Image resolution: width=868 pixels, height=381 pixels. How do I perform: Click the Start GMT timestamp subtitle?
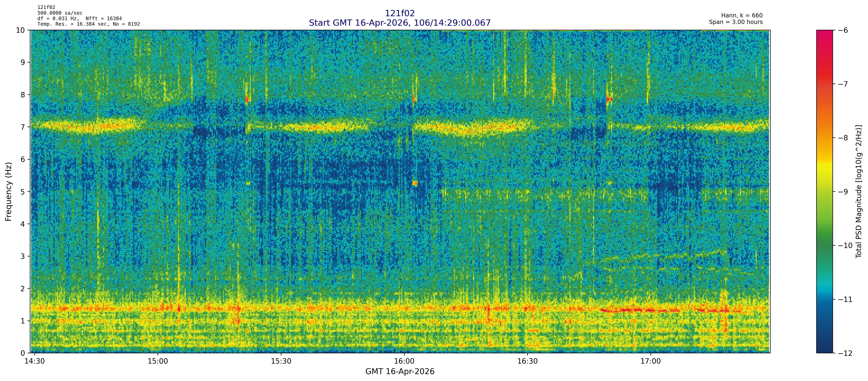coord(400,23)
